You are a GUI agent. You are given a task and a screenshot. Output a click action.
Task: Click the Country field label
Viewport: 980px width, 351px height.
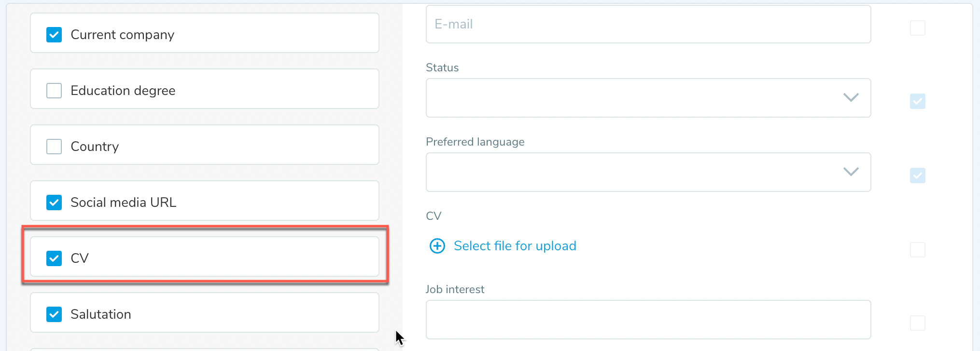coord(95,147)
